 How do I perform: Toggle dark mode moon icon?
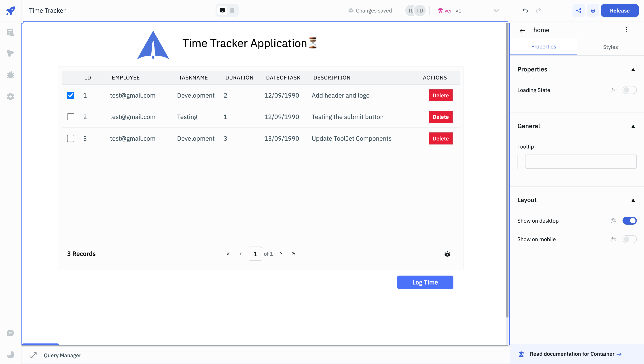click(10, 354)
